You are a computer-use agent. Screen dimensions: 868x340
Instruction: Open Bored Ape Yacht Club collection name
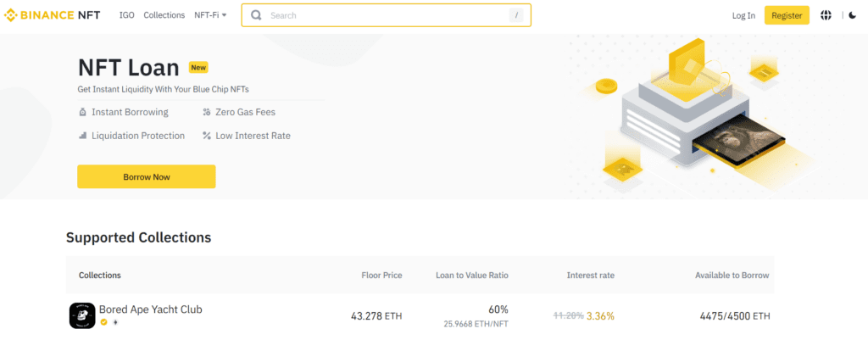point(151,309)
